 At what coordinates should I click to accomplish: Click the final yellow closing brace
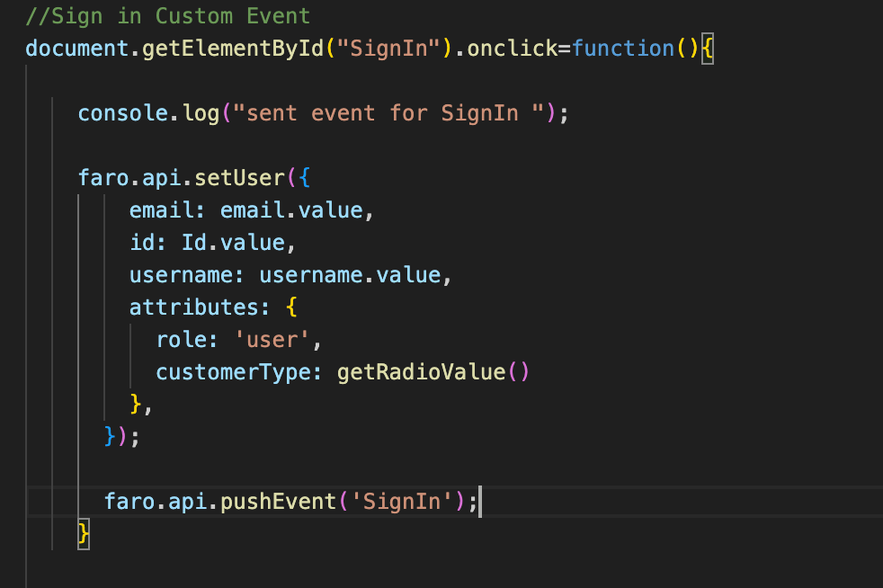83,533
